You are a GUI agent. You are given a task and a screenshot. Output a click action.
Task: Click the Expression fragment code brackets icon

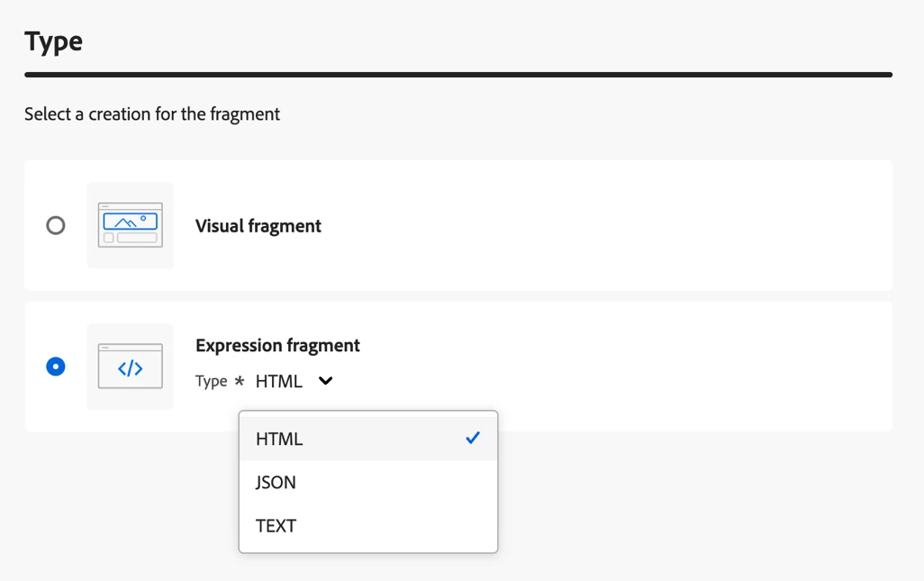[x=131, y=368]
